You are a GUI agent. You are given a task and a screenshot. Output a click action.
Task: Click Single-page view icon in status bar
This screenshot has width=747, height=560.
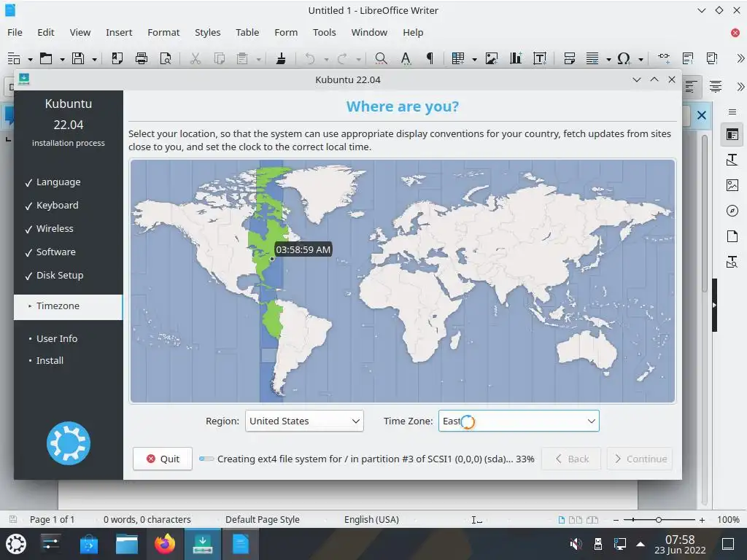[x=562, y=520]
